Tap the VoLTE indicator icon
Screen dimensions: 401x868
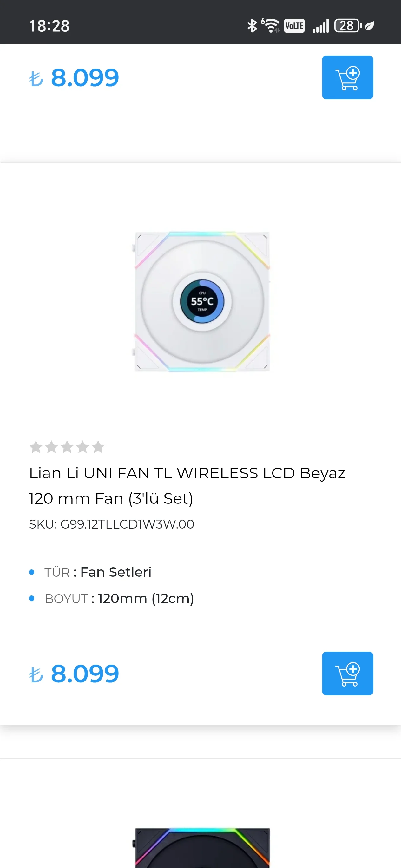click(x=294, y=26)
